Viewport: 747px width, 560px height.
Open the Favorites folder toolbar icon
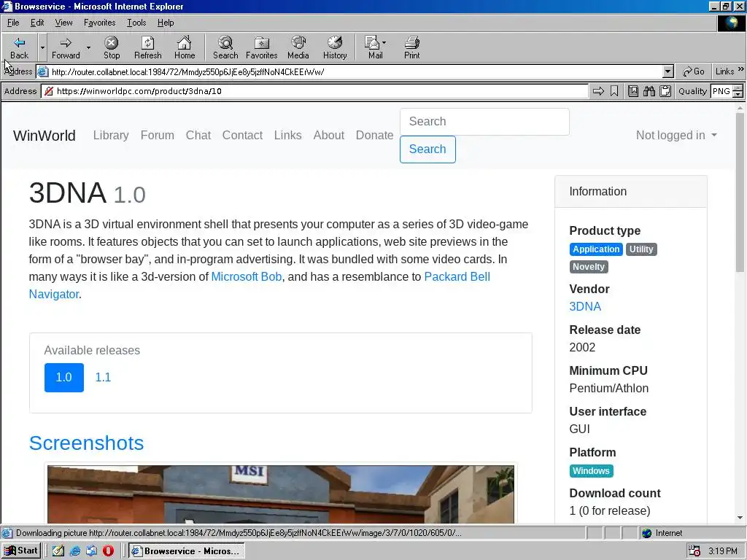tap(262, 47)
